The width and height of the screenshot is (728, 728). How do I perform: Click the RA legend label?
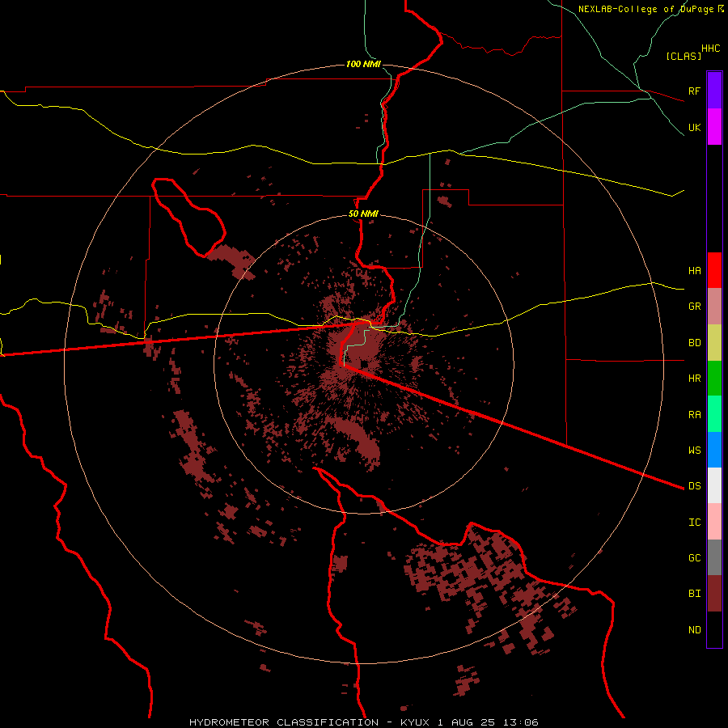pyautogui.click(x=694, y=415)
